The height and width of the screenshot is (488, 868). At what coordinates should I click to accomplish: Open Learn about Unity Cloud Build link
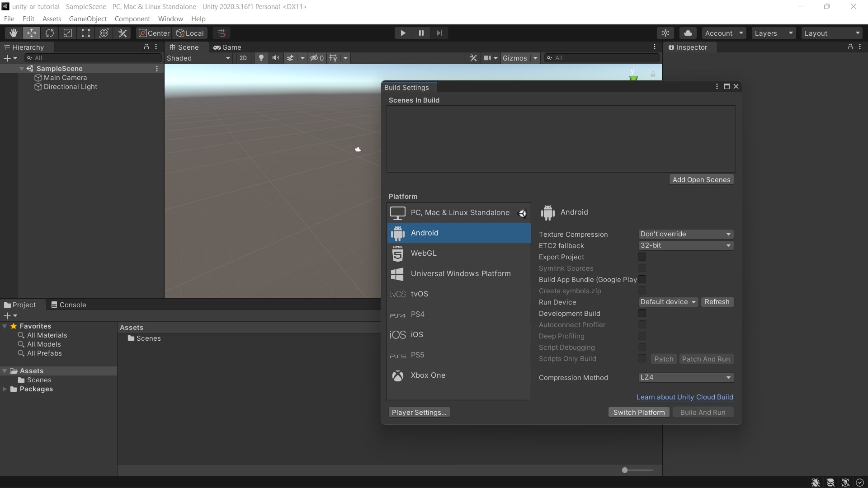tap(685, 397)
